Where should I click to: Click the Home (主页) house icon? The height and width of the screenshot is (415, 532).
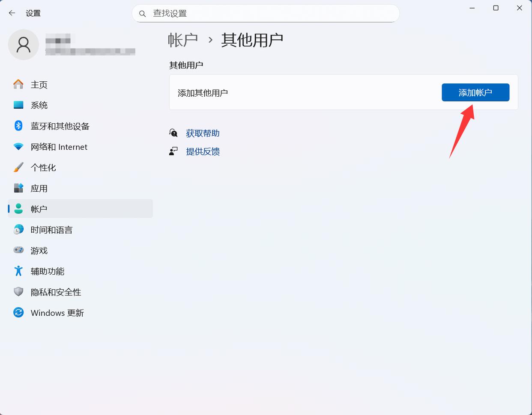(x=18, y=84)
